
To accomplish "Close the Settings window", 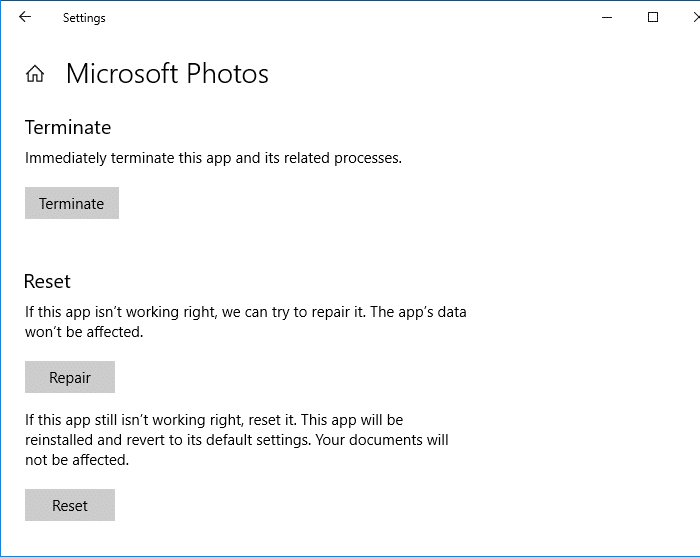I will click(696, 17).
